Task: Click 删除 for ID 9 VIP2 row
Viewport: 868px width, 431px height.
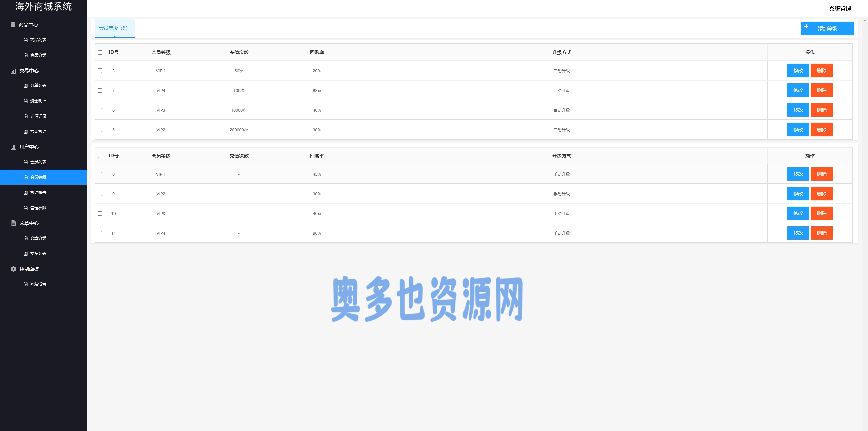Action: point(822,194)
